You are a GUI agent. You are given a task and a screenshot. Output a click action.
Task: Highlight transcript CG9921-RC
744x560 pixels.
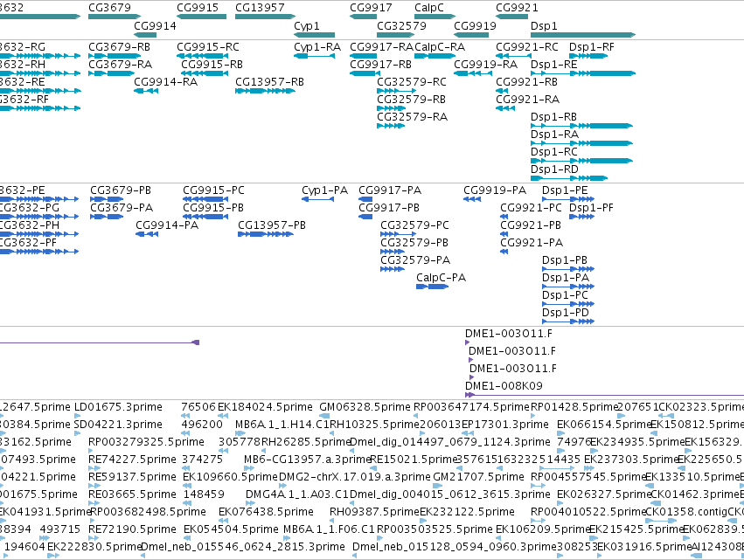(513, 56)
